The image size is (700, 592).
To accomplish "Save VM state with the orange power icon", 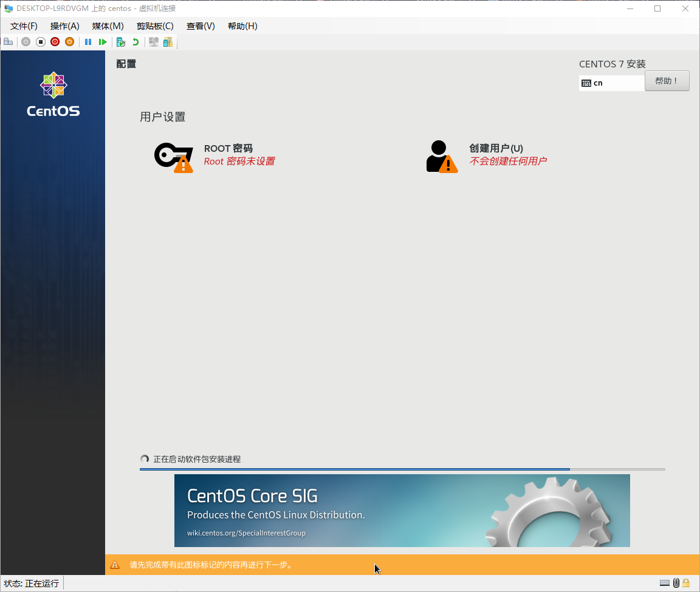I will click(70, 42).
